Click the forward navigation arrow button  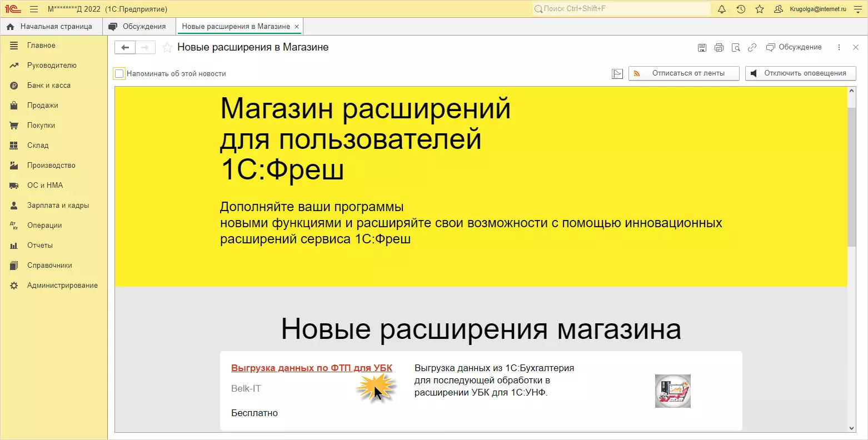(x=145, y=48)
